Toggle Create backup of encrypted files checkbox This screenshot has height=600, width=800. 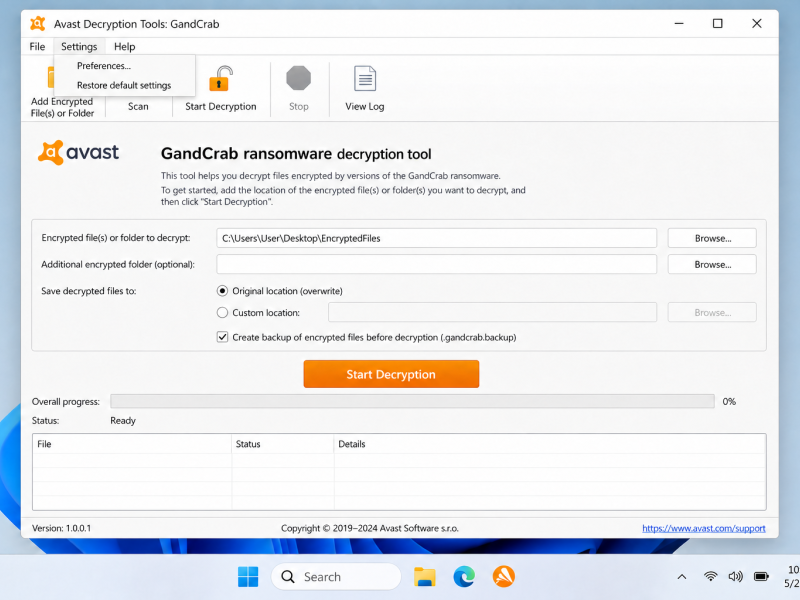pyautogui.click(x=222, y=337)
